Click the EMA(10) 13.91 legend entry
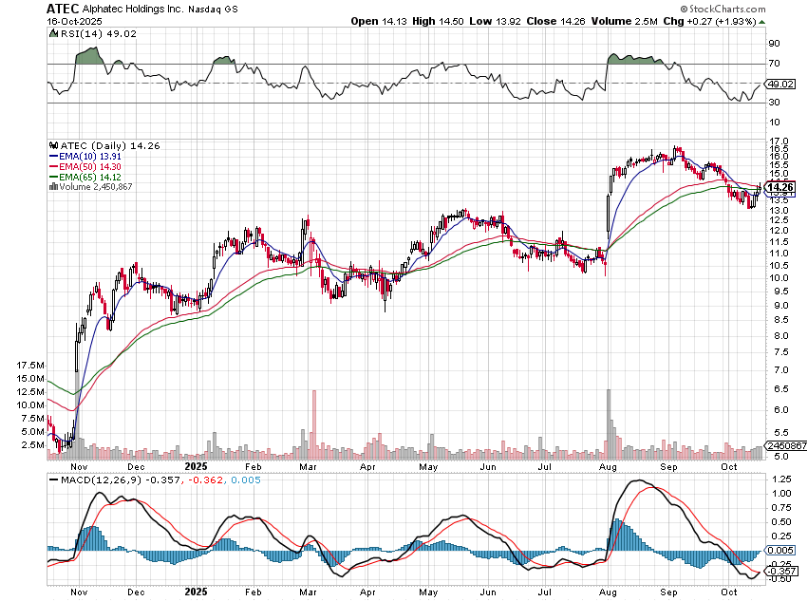This screenshot has width=807, height=601. pos(90,156)
